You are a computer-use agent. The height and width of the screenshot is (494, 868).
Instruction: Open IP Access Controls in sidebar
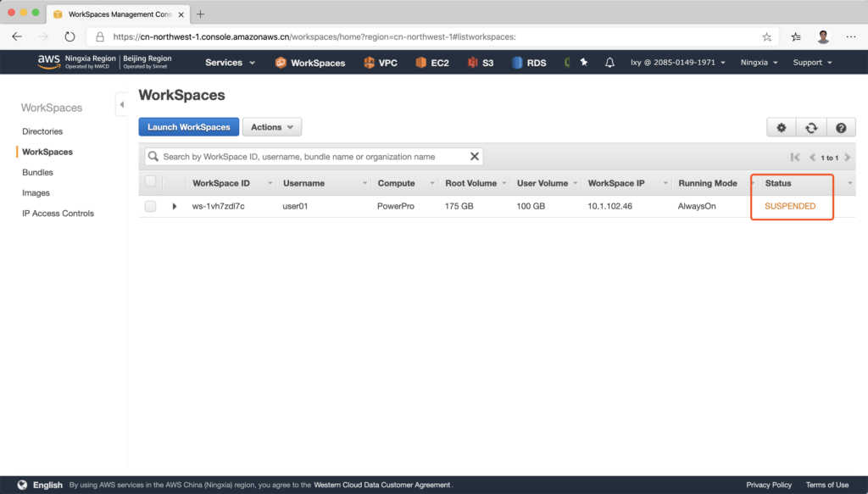coord(58,214)
